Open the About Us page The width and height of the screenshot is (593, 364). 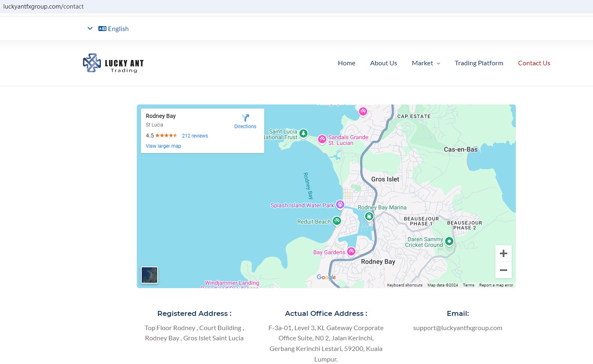383,63
